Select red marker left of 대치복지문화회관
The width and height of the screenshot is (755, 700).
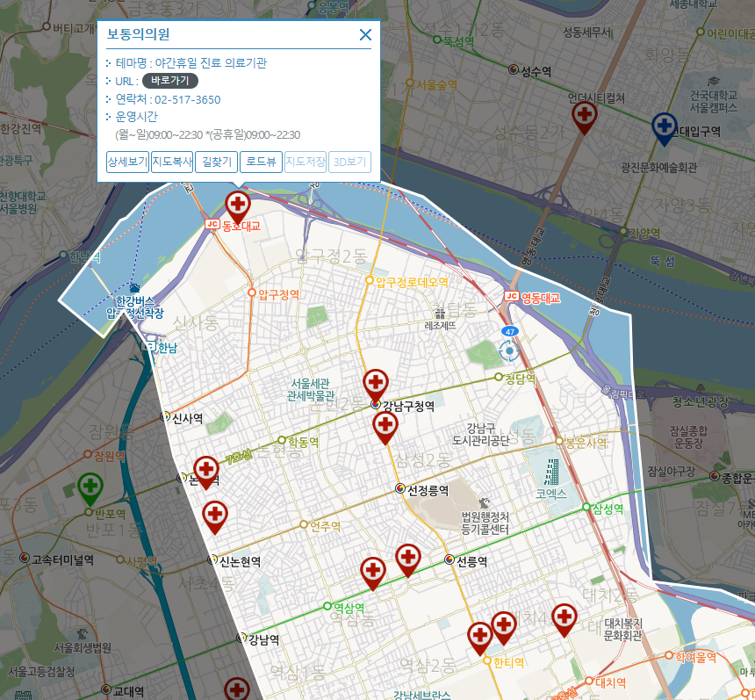pos(564,618)
